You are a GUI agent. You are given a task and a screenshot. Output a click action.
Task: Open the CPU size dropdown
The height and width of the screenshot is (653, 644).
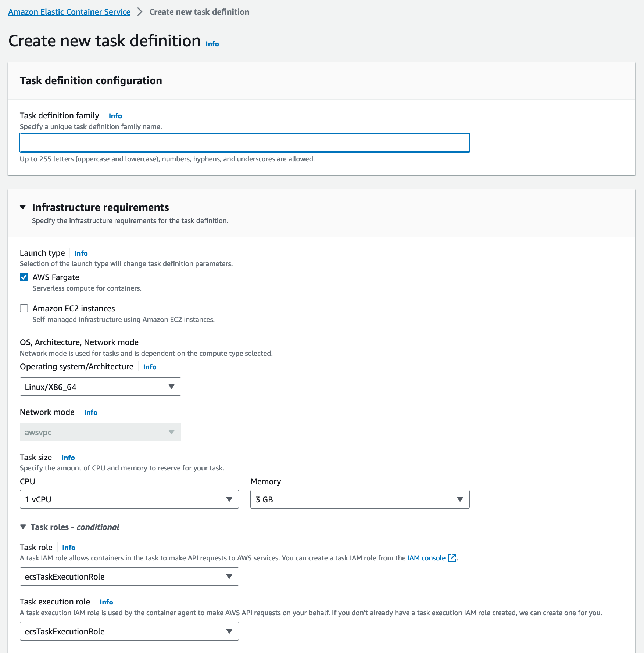129,499
